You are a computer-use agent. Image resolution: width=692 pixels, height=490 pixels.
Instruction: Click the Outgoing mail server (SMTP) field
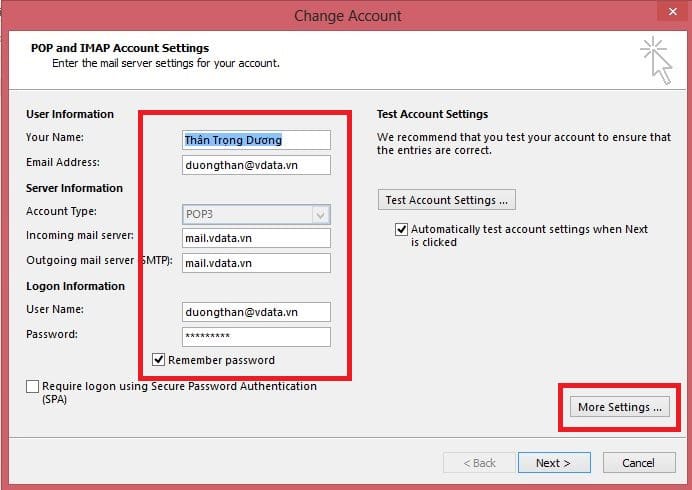pyautogui.click(x=256, y=263)
